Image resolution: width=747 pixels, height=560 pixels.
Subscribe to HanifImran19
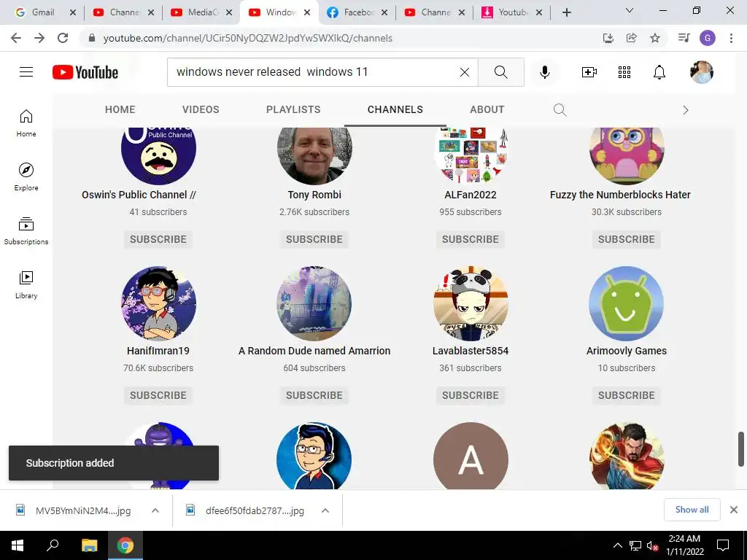click(x=158, y=395)
